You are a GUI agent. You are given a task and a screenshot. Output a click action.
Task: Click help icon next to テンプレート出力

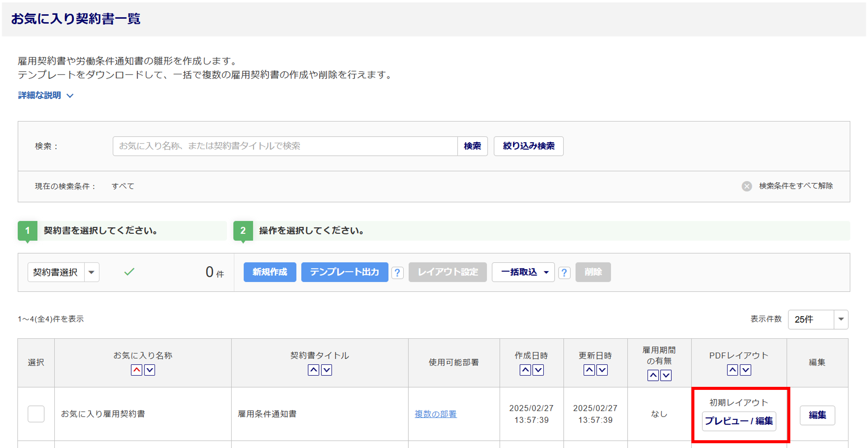coord(397,273)
